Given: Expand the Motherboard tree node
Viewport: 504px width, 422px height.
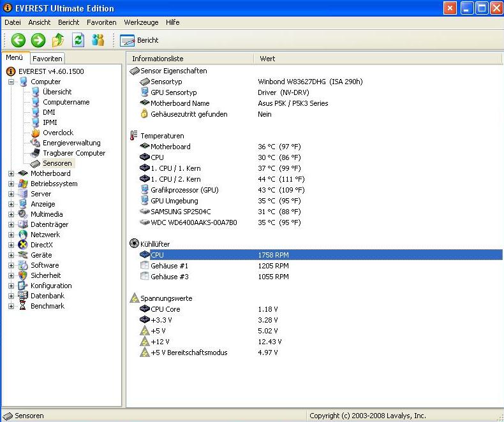Looking at the screenshot, I should coord(11,174).
